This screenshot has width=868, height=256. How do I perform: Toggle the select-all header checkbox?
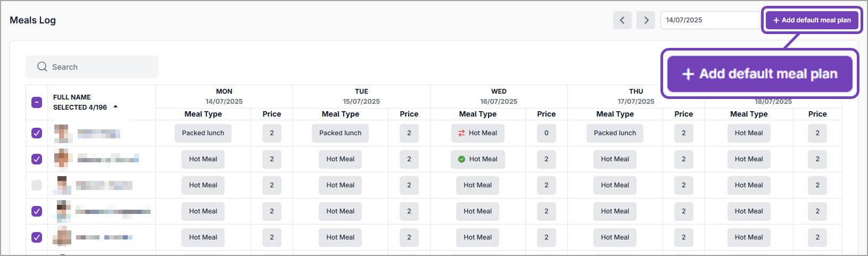[37, 102]
